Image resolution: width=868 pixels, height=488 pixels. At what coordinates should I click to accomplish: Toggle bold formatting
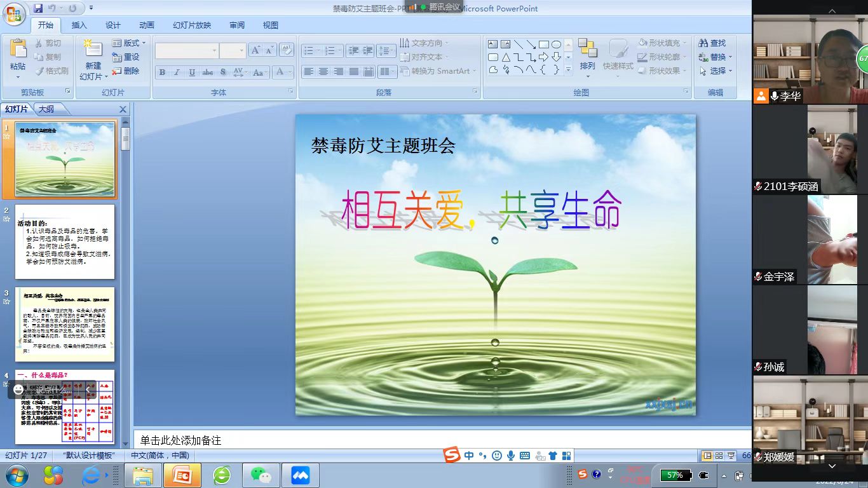click(x=162, y=72)
